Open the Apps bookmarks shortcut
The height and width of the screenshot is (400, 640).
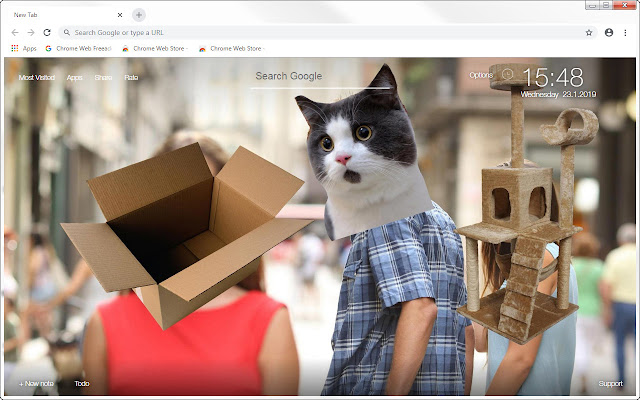click(24, 49)
